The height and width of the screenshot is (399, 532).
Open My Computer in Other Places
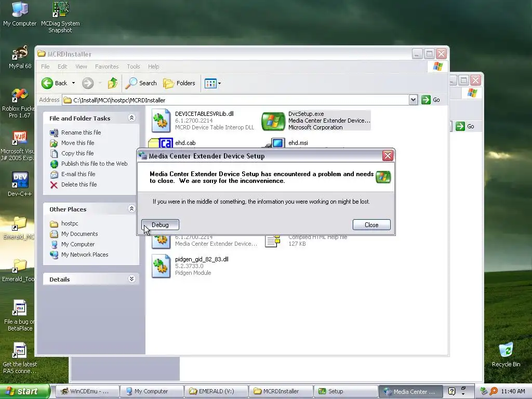pos(78,244)
